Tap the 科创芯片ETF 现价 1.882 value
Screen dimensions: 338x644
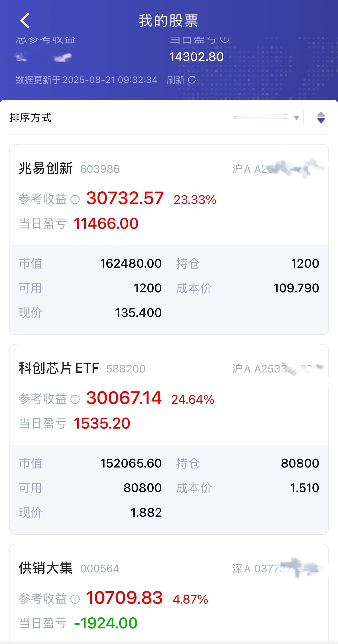coord(146,513)
